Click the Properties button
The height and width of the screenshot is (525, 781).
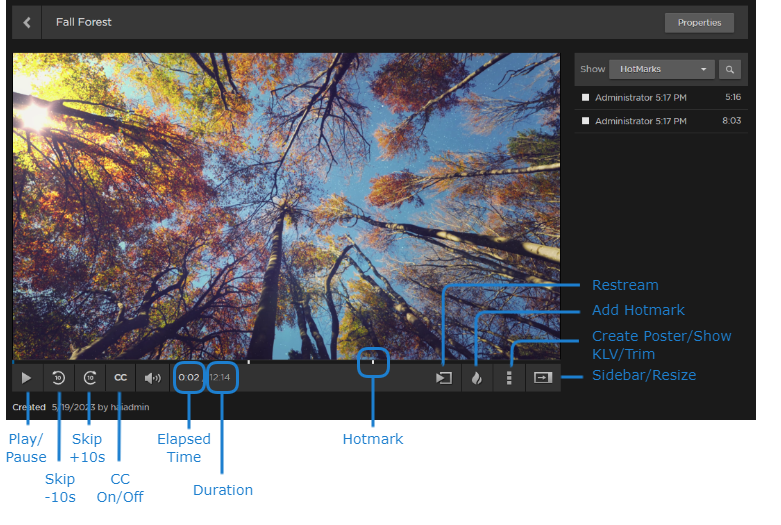tap(699, 22)
